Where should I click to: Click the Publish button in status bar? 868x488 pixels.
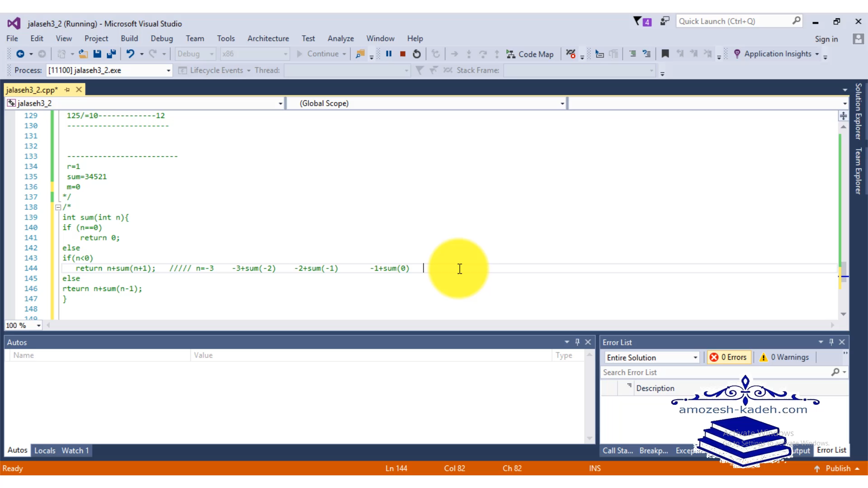[x=836, y=469]
